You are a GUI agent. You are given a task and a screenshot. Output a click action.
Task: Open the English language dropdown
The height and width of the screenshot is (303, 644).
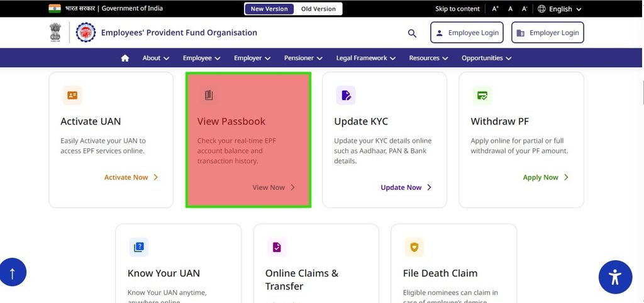(x=565, y=9)
